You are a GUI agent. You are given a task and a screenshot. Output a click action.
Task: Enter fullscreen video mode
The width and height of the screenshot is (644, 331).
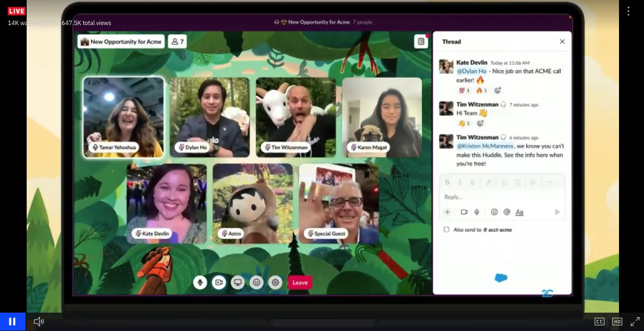coord(635,322)
